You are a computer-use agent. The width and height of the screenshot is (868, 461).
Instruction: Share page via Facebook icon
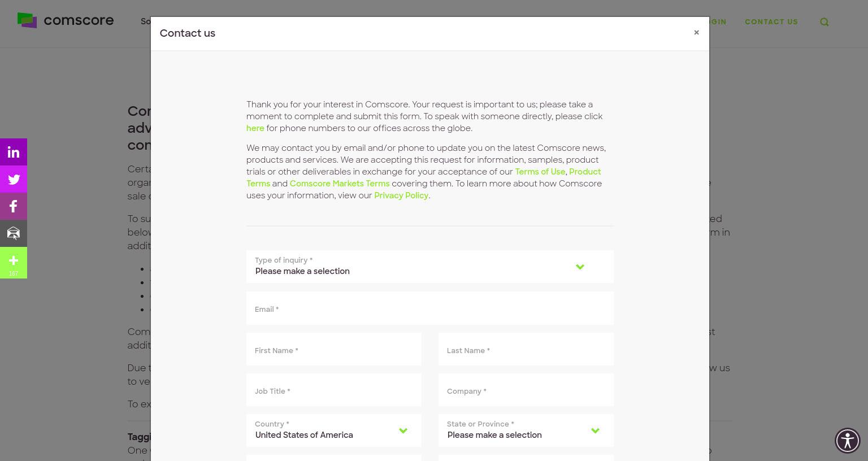point(14,206)
